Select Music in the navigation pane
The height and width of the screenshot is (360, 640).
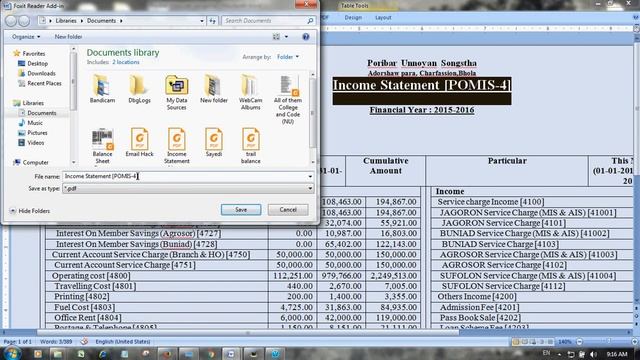tap(31, 123)
